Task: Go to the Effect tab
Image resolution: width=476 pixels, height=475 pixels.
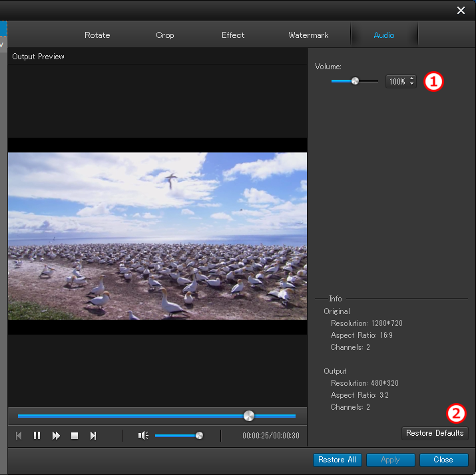Action: (233, 35)
